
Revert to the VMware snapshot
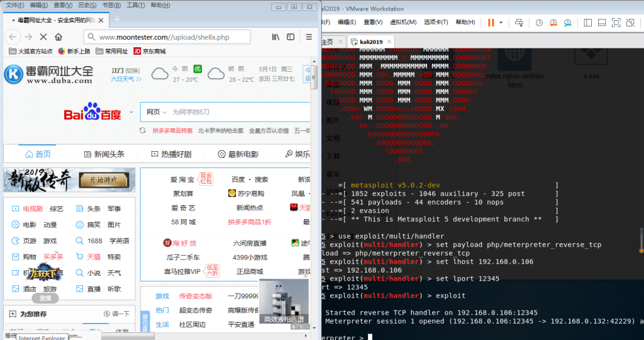553,23
